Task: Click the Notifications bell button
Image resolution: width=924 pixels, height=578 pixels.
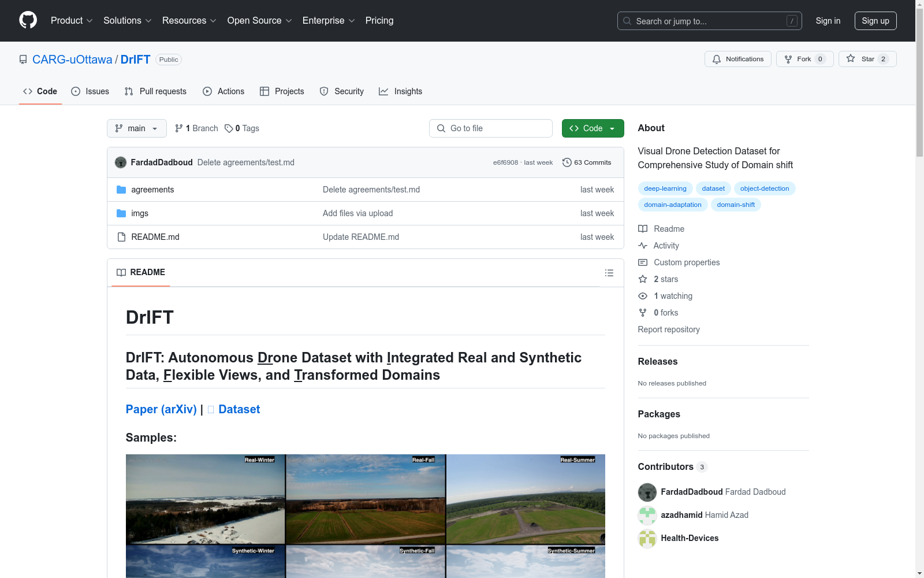Action: tap(737, 59)
